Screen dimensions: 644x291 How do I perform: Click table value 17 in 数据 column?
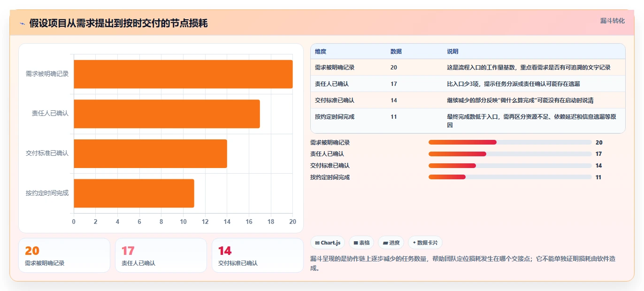(393, 84)
